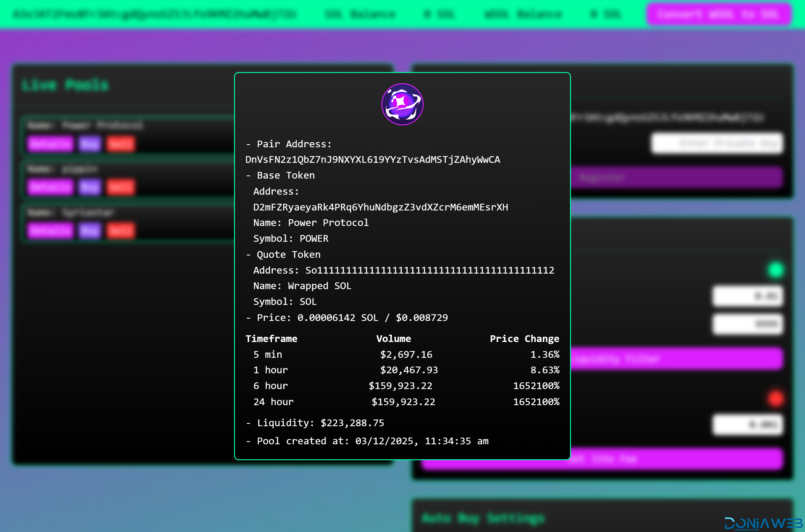
Task: Click the Enter Private Key field
Action: point(717,143)
